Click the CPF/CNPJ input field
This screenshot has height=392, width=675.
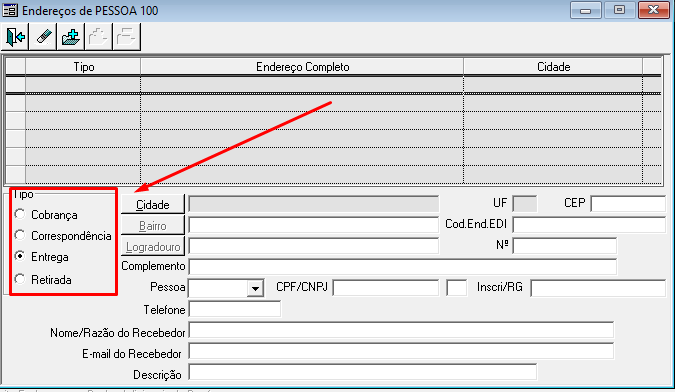click(386, 288)
